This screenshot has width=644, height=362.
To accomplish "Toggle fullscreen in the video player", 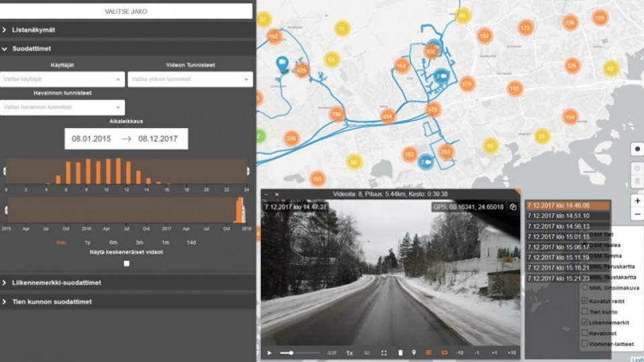I will [384, 353].
